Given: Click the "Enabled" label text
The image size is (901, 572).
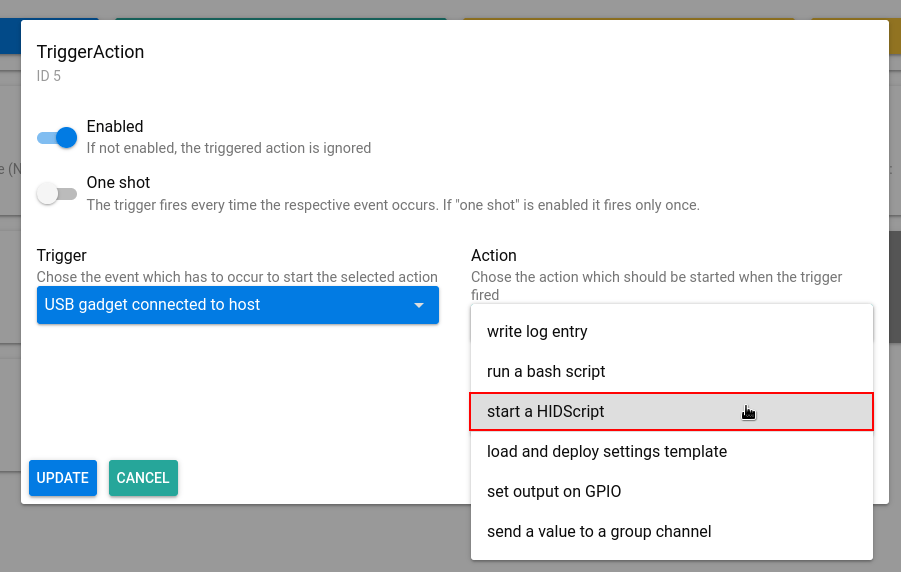Looking at the screenshot, I should (115, 127).
